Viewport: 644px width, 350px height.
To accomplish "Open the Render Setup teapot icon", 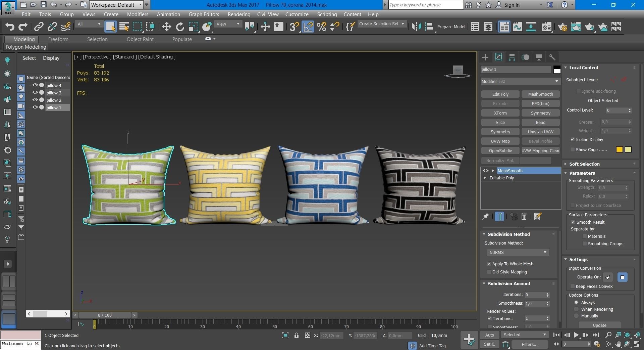I will point(563,27).
